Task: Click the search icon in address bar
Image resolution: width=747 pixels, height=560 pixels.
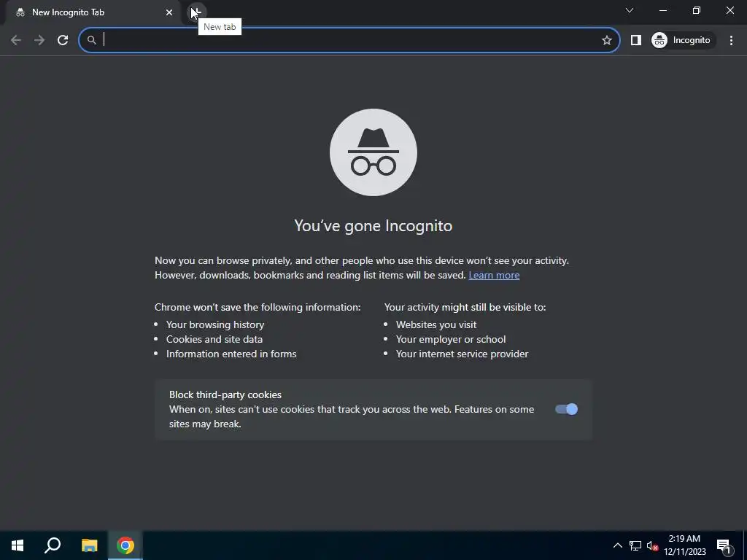Action: click(91, 40)
